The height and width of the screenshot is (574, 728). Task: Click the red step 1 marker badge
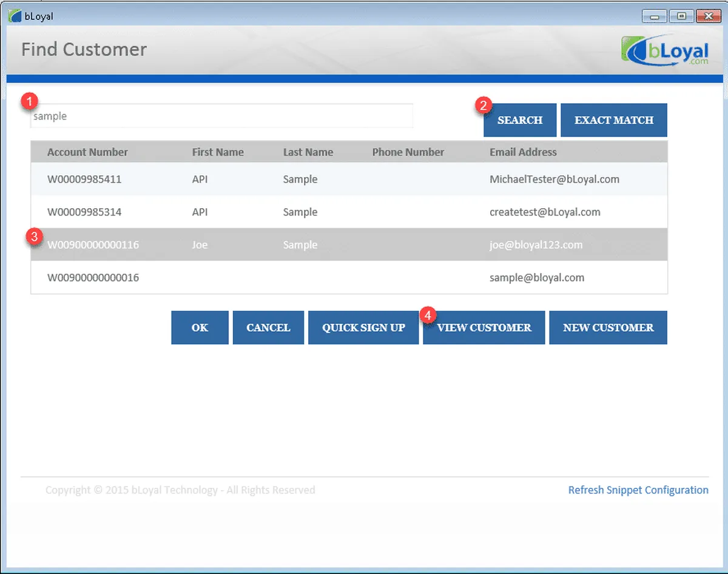[x=29, y=101]
